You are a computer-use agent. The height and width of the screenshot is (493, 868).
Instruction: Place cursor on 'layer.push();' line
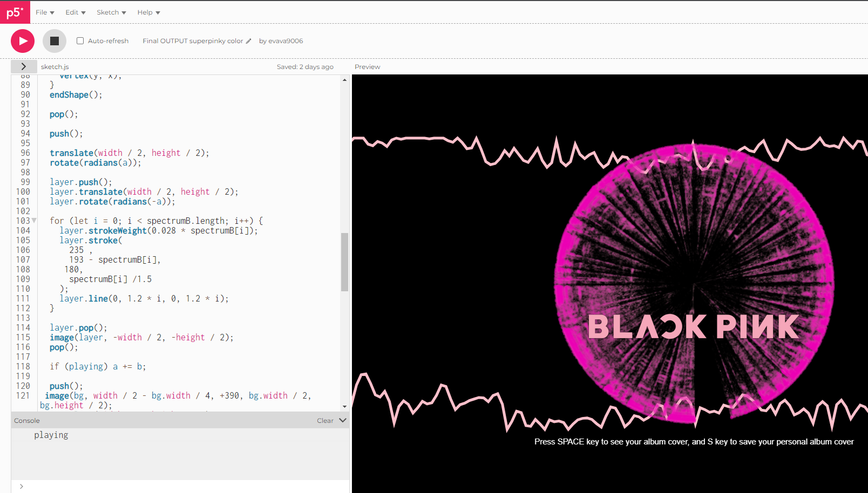tap(81, 182)
